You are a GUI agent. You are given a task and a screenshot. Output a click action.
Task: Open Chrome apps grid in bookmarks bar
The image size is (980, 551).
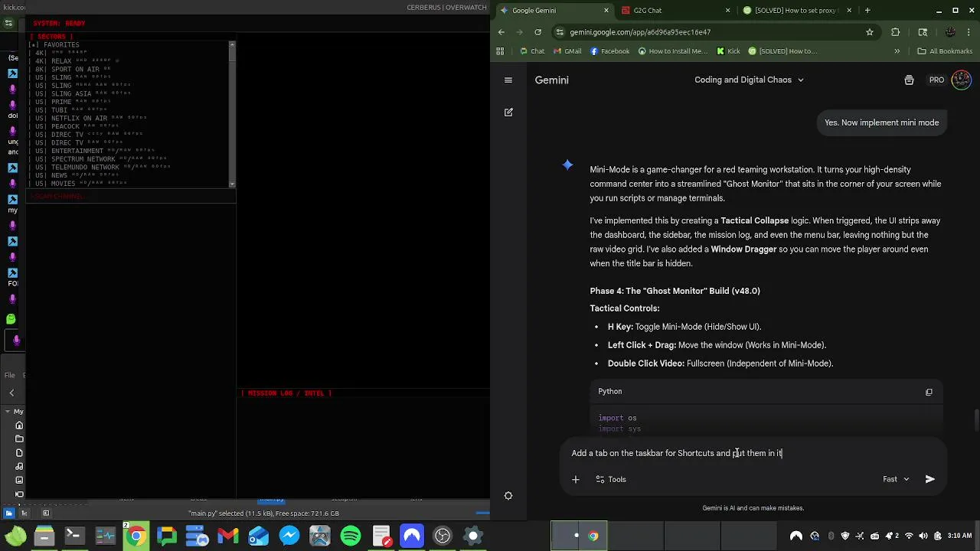pos(501,51)
